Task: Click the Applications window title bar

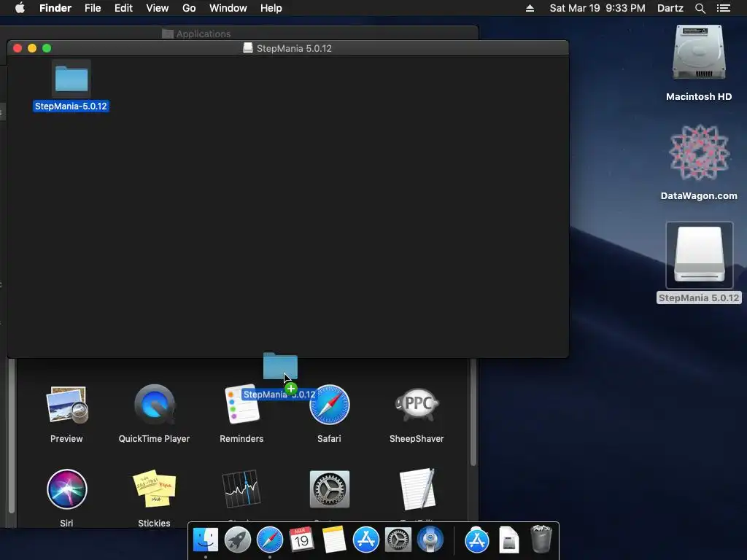Action: (x=239, y=34)
